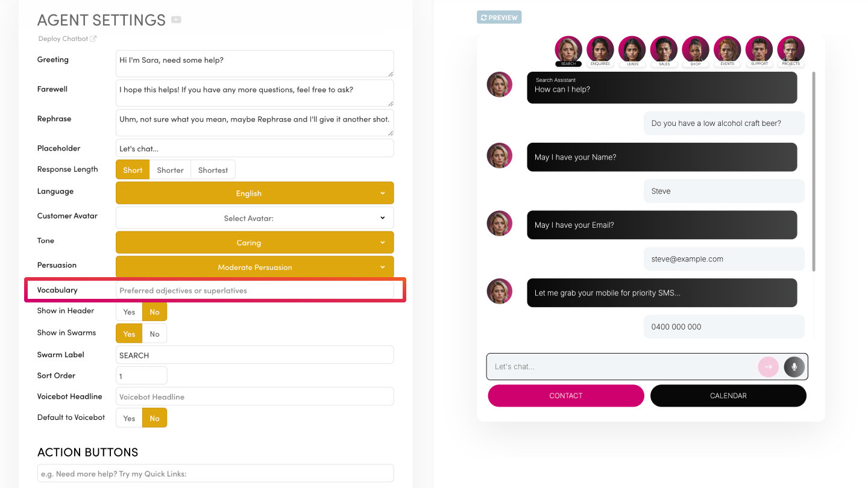Screen dimensions: 868x488
Task: Select the Projects agent avatar
Action: pyautogui.click(x=790, y=49)
